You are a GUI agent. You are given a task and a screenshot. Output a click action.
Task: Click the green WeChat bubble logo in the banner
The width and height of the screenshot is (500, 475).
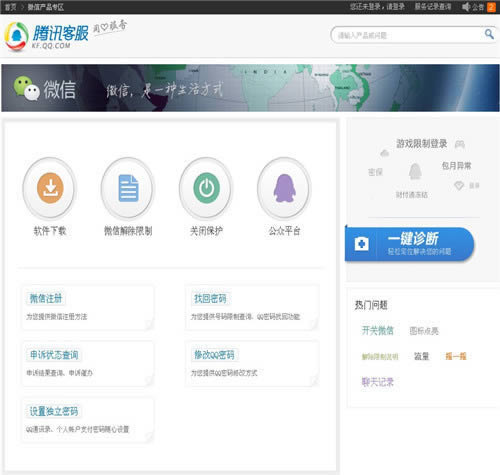[x=27, y=88]
